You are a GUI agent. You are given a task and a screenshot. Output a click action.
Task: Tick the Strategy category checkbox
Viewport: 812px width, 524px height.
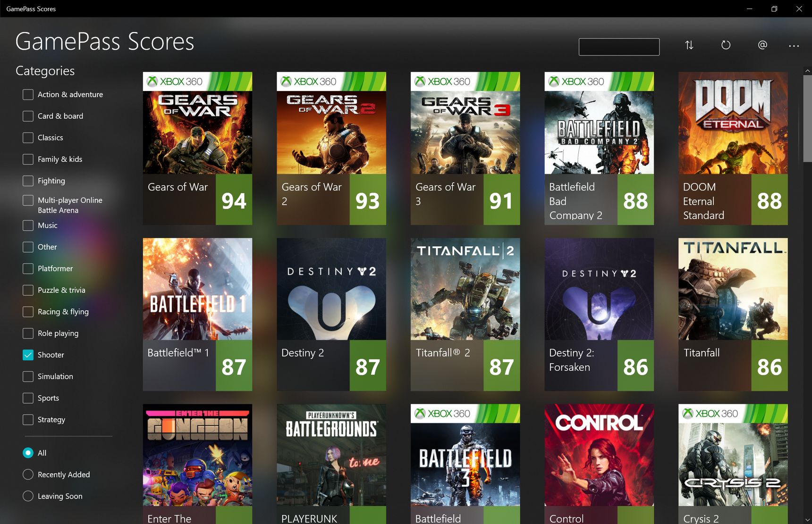point(28,420)
